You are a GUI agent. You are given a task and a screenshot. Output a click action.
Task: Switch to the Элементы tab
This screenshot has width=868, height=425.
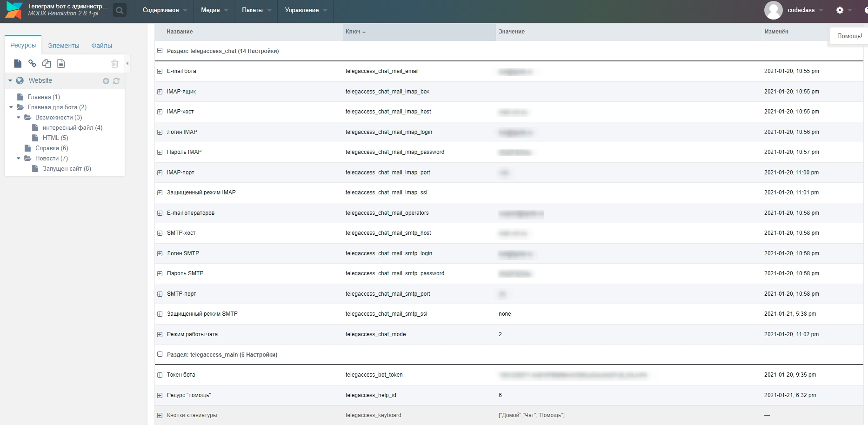[64, 46]
